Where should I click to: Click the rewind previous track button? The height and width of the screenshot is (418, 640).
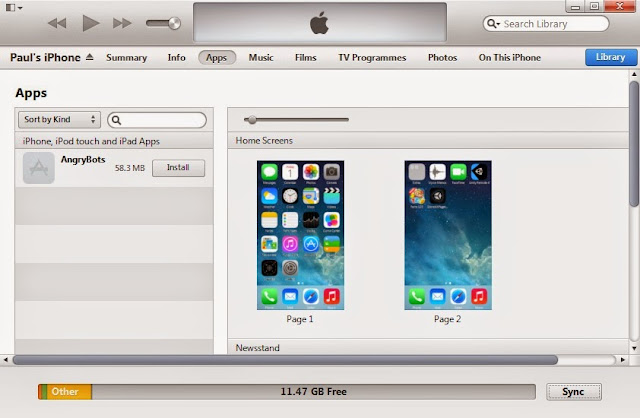coord(57,23)
